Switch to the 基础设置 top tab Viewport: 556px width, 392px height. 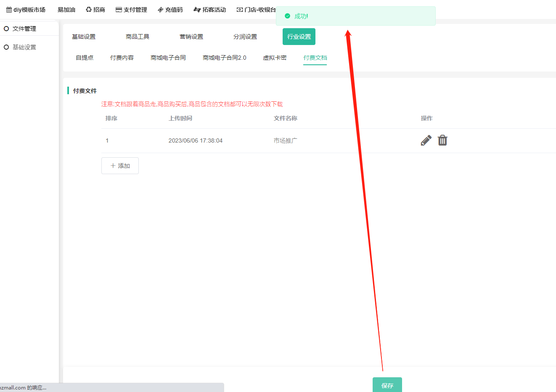[84, 37]
